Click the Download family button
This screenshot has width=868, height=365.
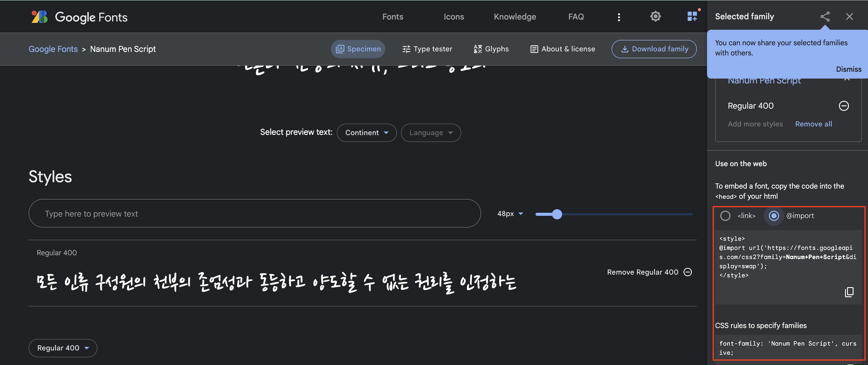click(x=654, y=49)
